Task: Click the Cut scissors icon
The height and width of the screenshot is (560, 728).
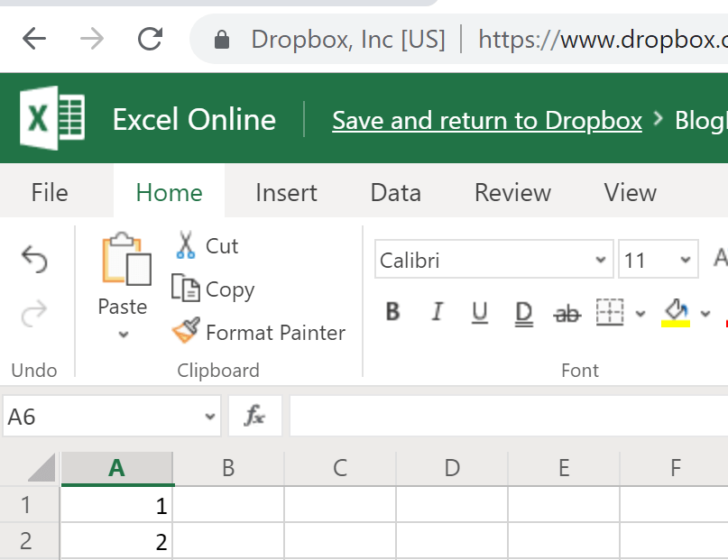Action: click(x=186, y=245)
